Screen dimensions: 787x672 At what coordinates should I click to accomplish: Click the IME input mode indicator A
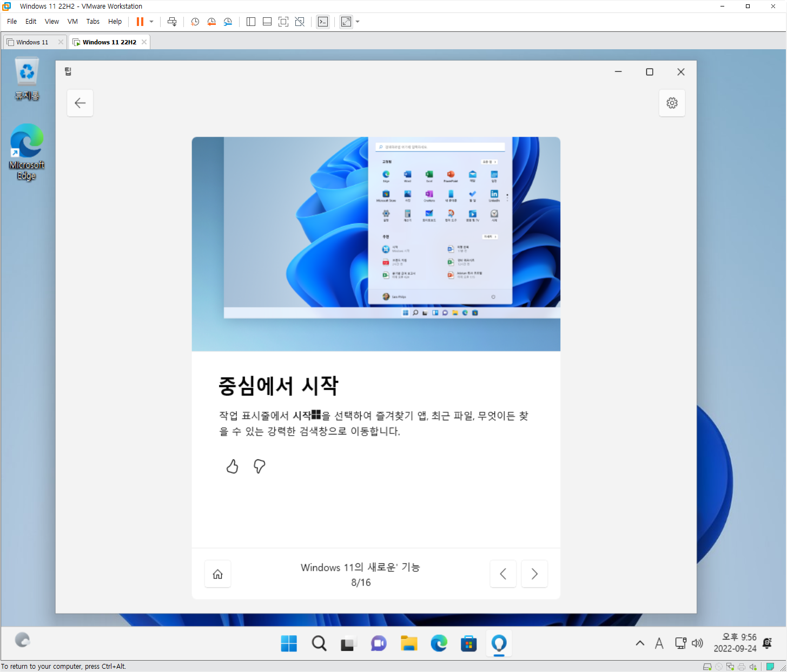[659, 643]
